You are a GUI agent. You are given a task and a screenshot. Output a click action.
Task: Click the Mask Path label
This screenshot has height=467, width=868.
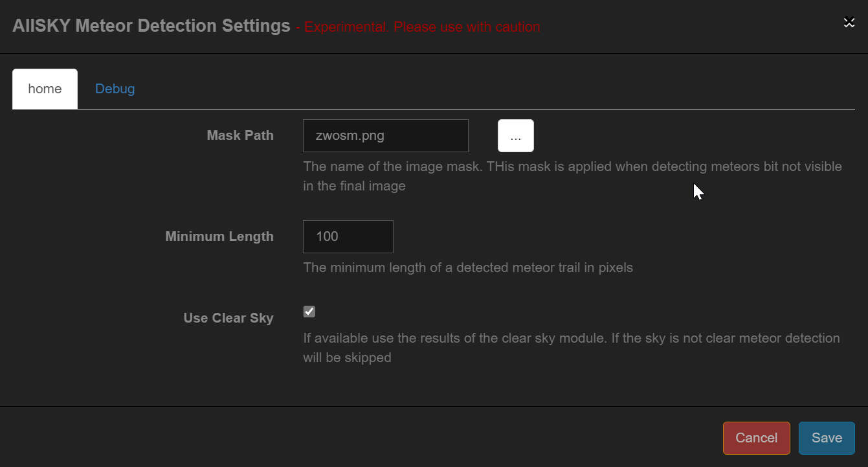point(239,135)
